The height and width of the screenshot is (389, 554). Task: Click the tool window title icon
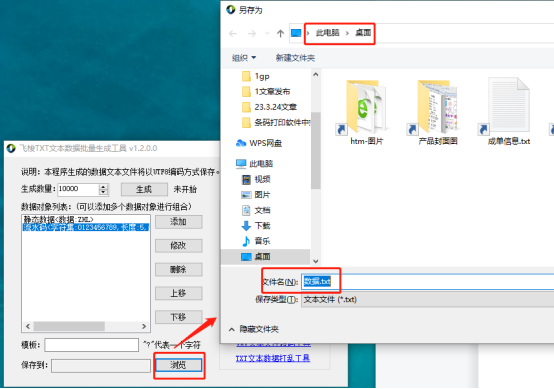11,148
